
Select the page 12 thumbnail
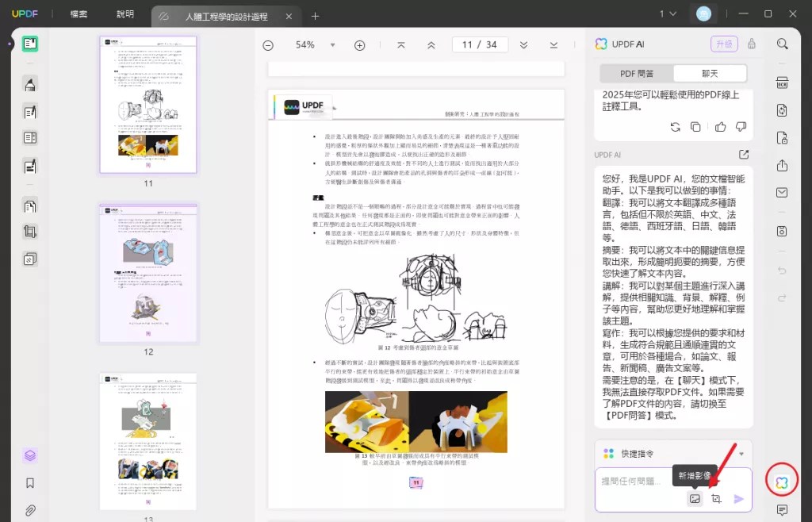[148, 273]
